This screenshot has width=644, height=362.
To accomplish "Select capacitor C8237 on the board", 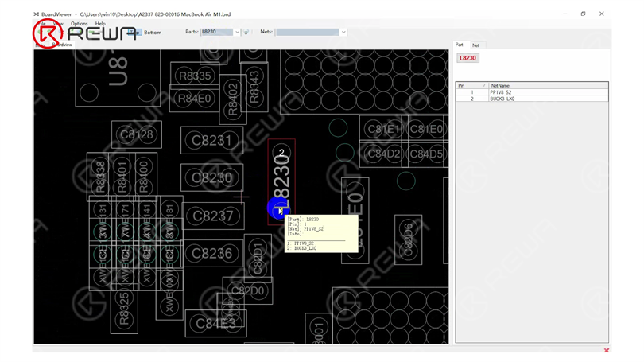I will [x=213, y=216].
